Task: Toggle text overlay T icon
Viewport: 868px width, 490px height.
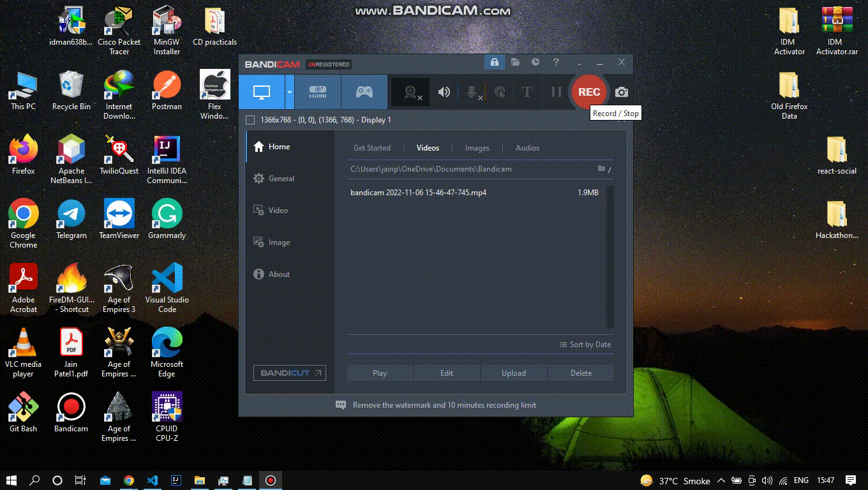Action: [x=527, y=92]
